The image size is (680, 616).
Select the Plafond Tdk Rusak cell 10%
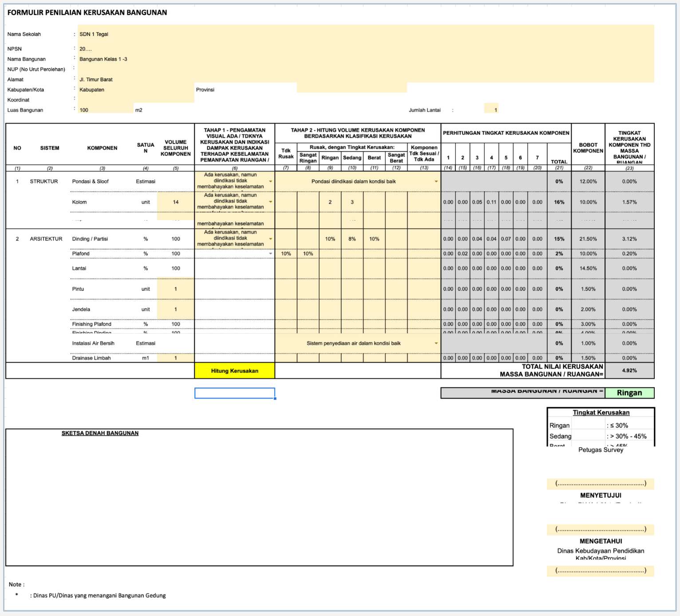(286, 254)
